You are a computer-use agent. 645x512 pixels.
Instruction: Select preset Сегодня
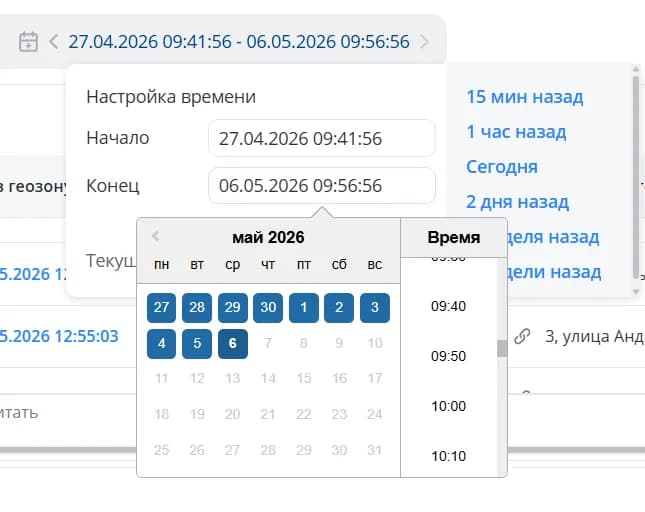coord(502,167)
